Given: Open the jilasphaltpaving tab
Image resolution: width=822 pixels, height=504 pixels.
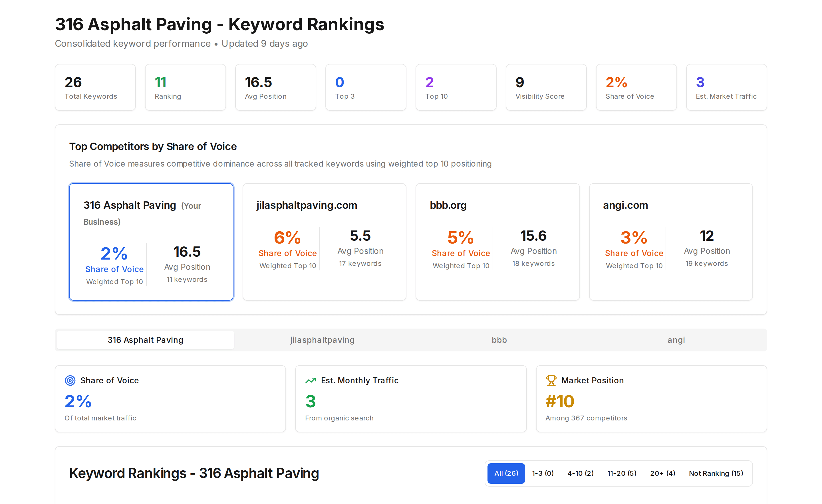Looking at the screenshot, I should pyautogui.click(x=322, y=340).
